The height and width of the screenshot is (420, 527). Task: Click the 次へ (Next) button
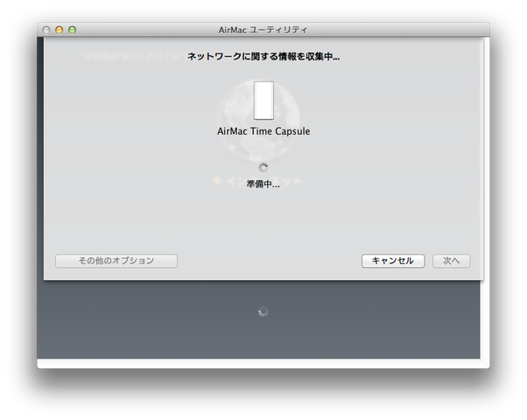tap(451, 261)
